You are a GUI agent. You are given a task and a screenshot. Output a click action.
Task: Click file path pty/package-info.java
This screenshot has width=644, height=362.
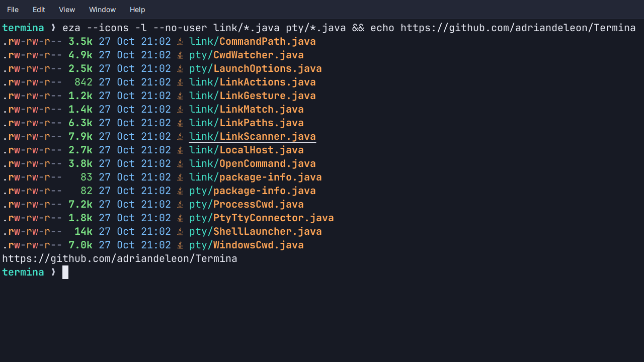[253, 191]
